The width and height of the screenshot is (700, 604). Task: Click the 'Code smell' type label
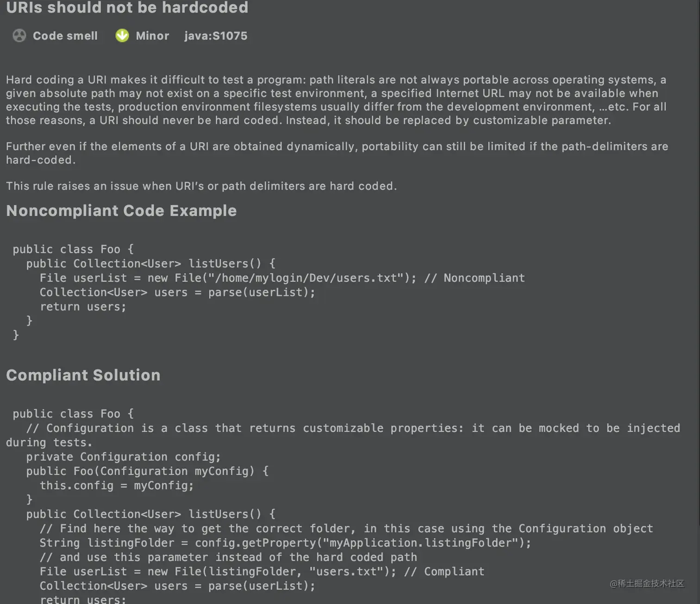pyautogui.click(x=65, y=36)
